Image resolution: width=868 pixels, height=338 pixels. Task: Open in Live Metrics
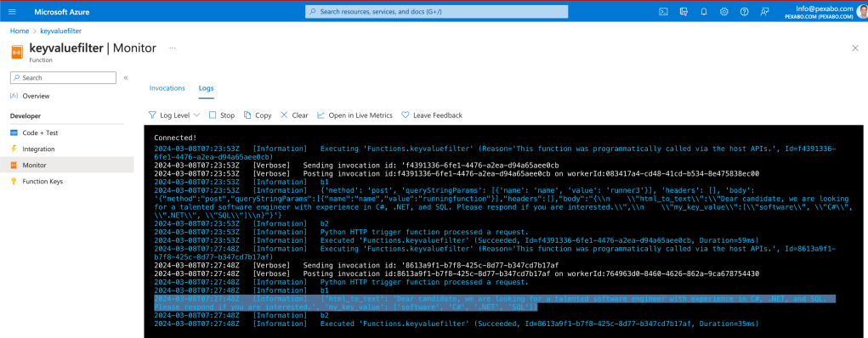(x=355, y=115)
